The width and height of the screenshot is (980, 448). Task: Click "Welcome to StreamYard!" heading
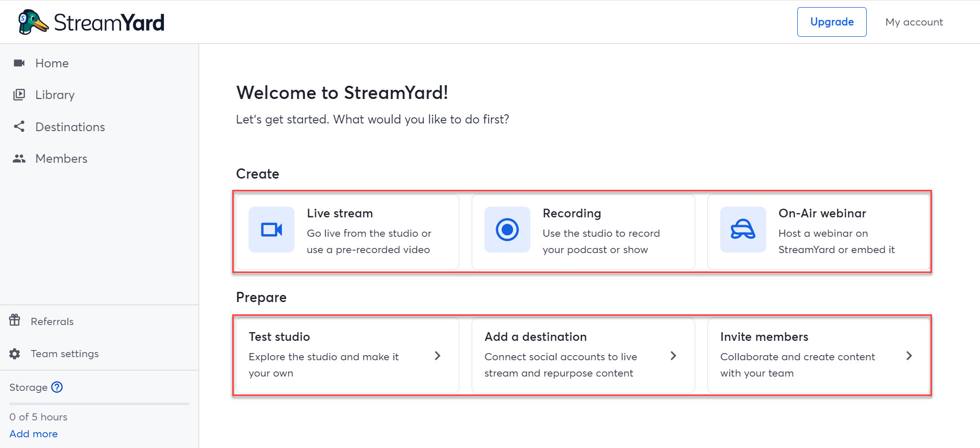(342, 93)
